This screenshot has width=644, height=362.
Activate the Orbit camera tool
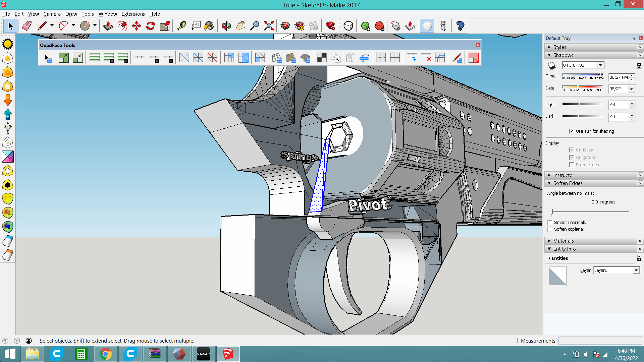[226, 26]
